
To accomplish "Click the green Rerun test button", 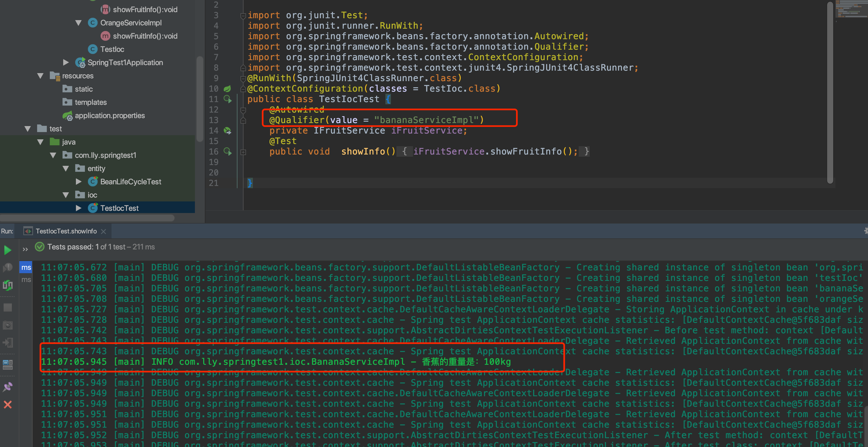I will 7,250.
